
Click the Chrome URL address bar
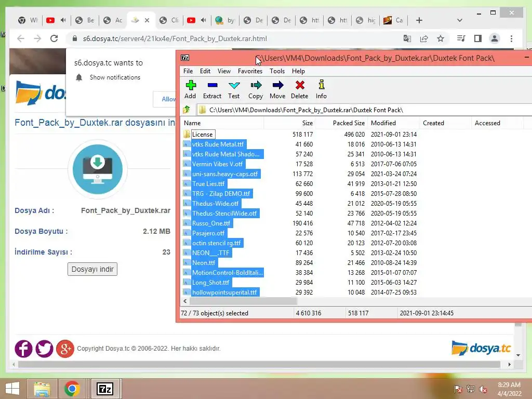234,38
